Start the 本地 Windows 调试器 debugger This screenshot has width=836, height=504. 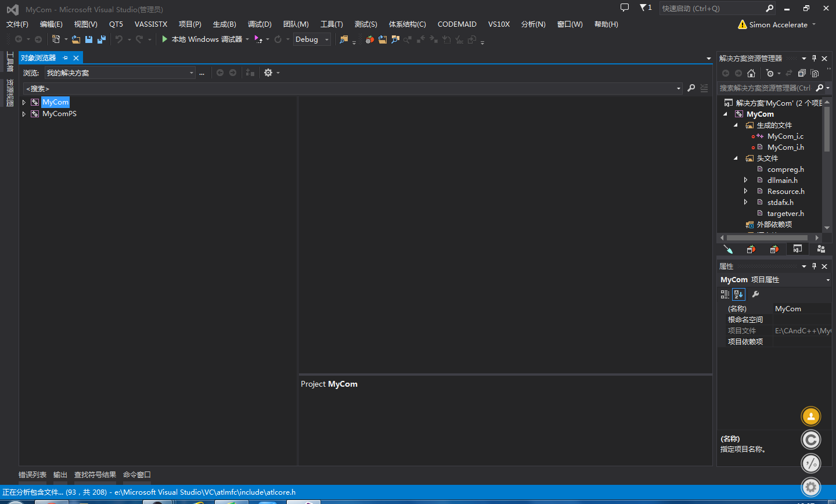tap(202, 39)
